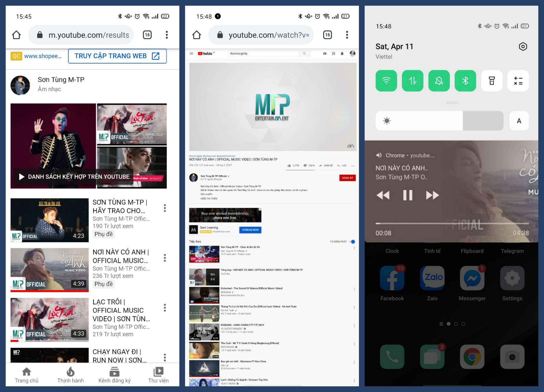Toggle TỰ ĐỘNG PHÁT autoplay switch

coord(352,241)
